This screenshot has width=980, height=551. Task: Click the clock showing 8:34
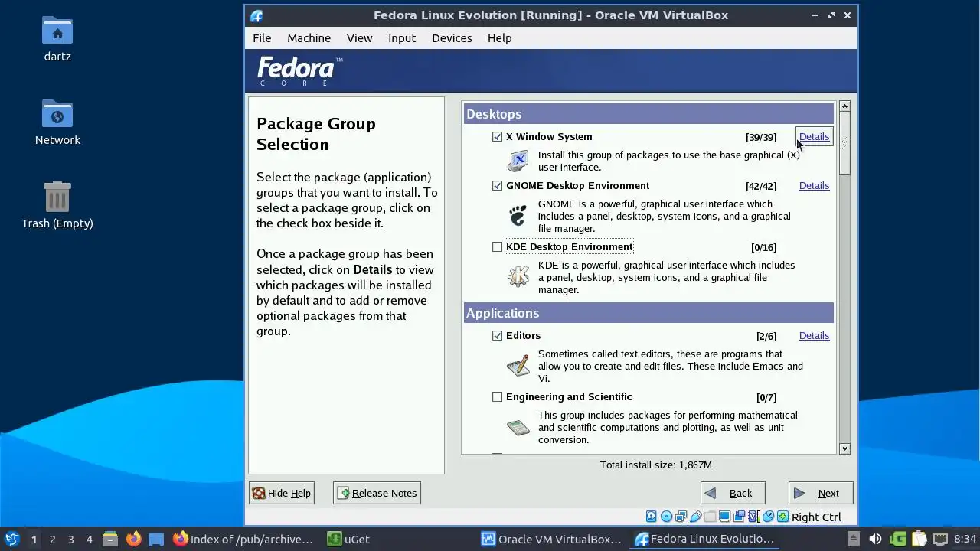click(965, 539)
